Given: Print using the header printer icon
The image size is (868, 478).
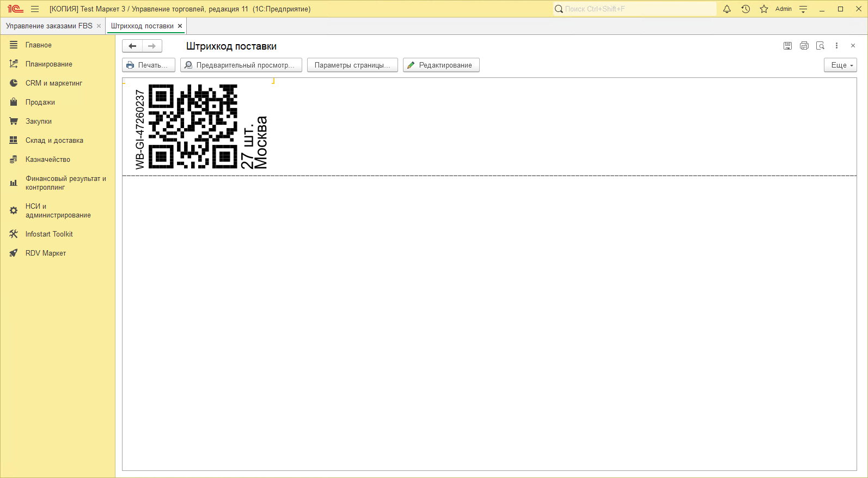Looking at the screenshot, I should pyautogui.click(x=804, y=46).
